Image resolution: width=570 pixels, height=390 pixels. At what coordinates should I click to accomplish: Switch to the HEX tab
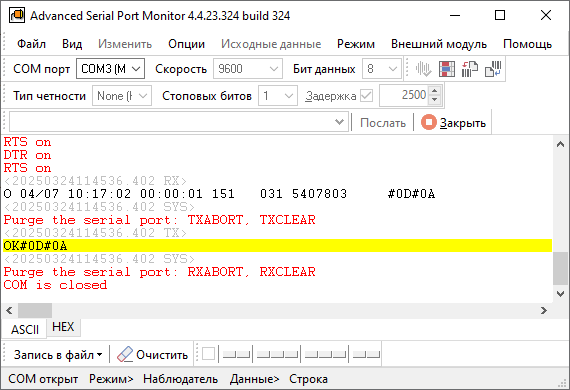63,327
